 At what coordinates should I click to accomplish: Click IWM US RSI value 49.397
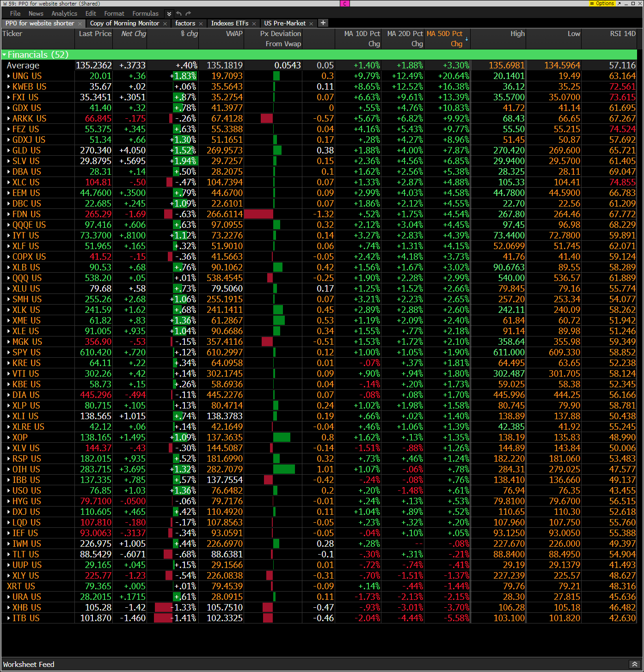pyautogui.click(x=622, y=544)
